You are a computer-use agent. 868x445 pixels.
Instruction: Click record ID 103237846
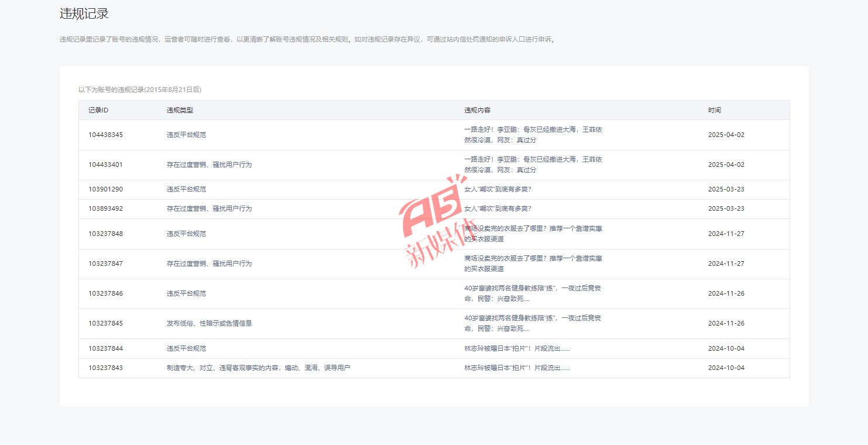pos(106,293)
